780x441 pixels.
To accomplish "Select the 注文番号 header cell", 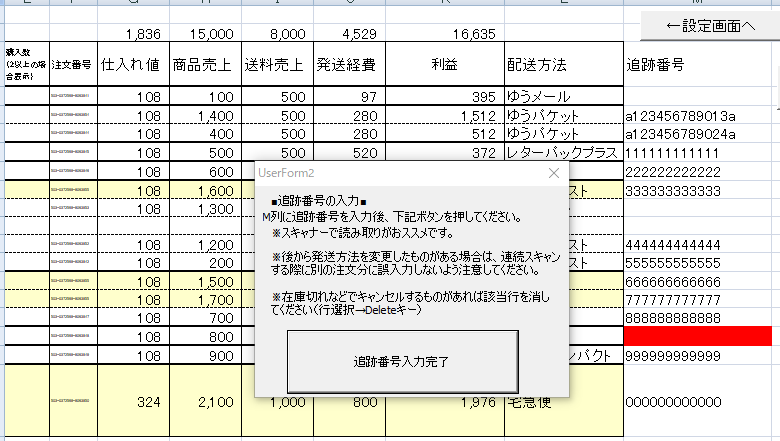I will [x=72, y=65].
